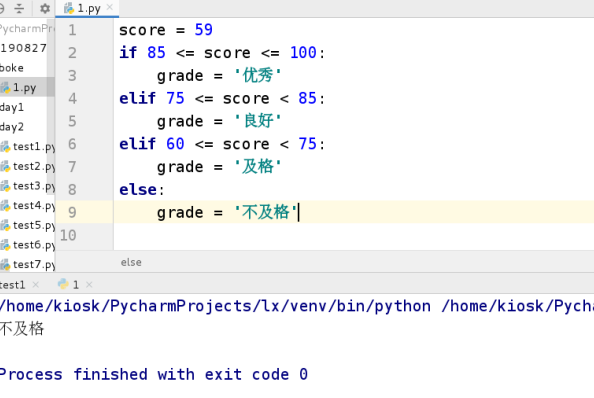This screenshot has height=398, width=594.
Task: Click 'Process finished with exit code 0'
Action: [154, 375]
